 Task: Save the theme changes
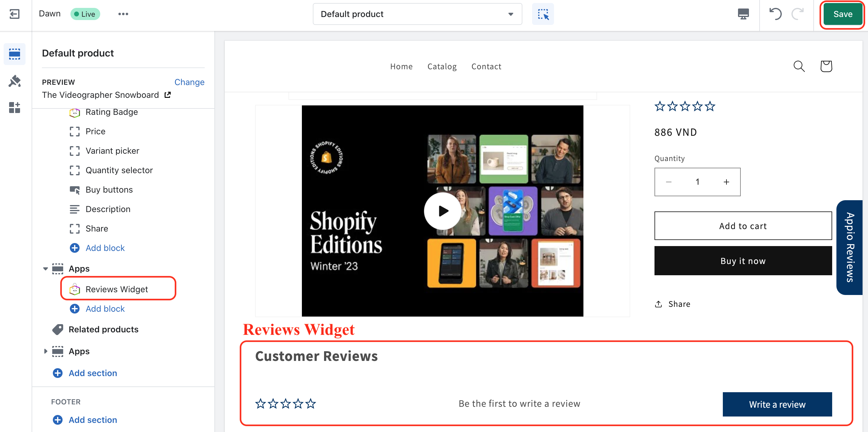click(842, 14)
